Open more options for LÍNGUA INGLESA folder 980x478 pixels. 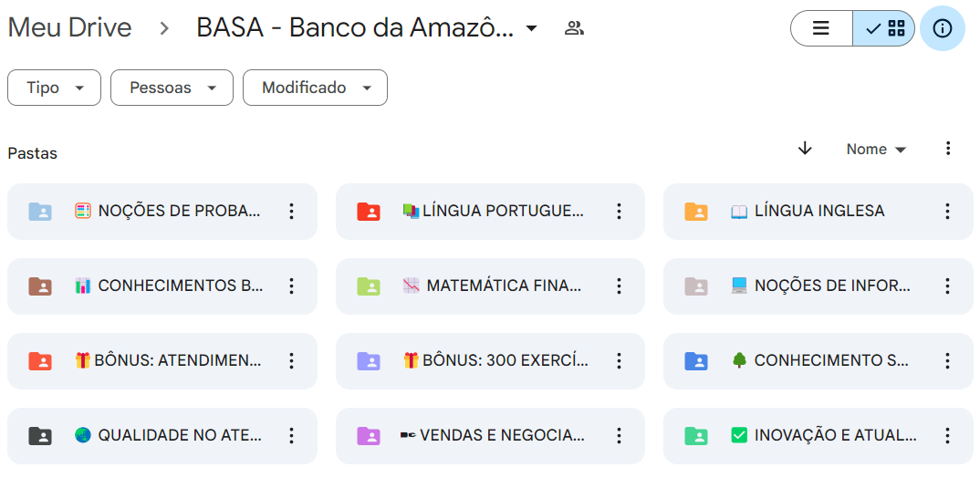pos(947,212)
